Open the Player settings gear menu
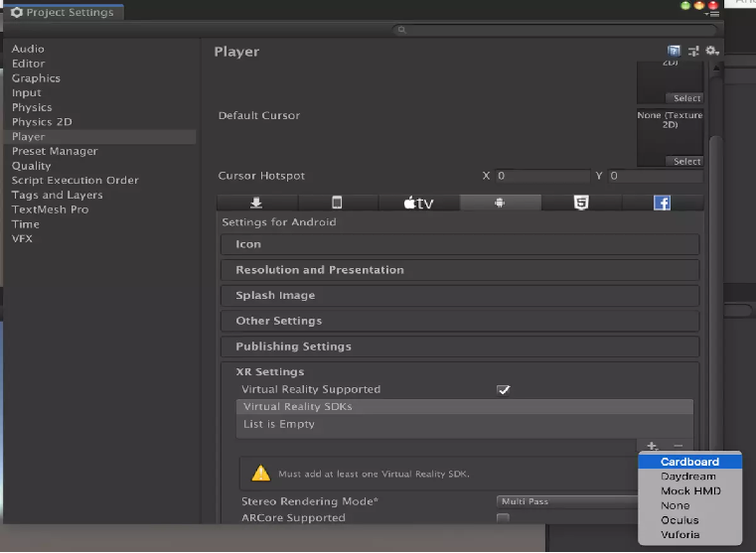 [x=712, y=51]
